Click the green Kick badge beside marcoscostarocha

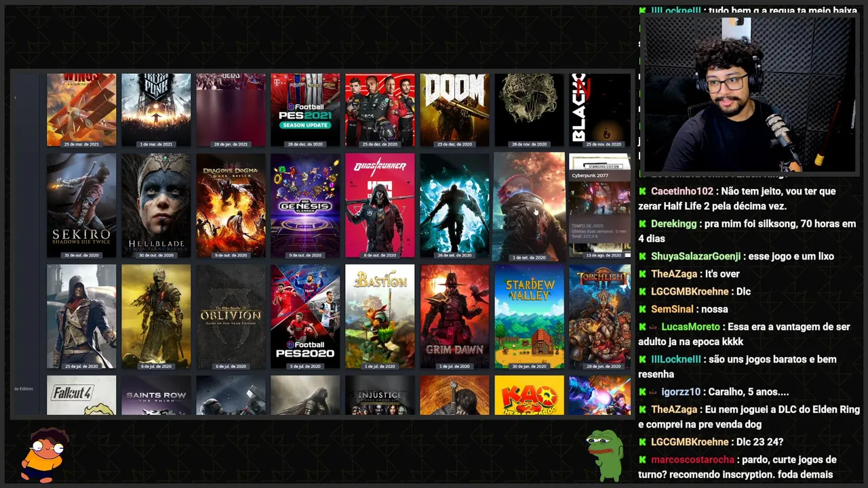tap(642, 460)
